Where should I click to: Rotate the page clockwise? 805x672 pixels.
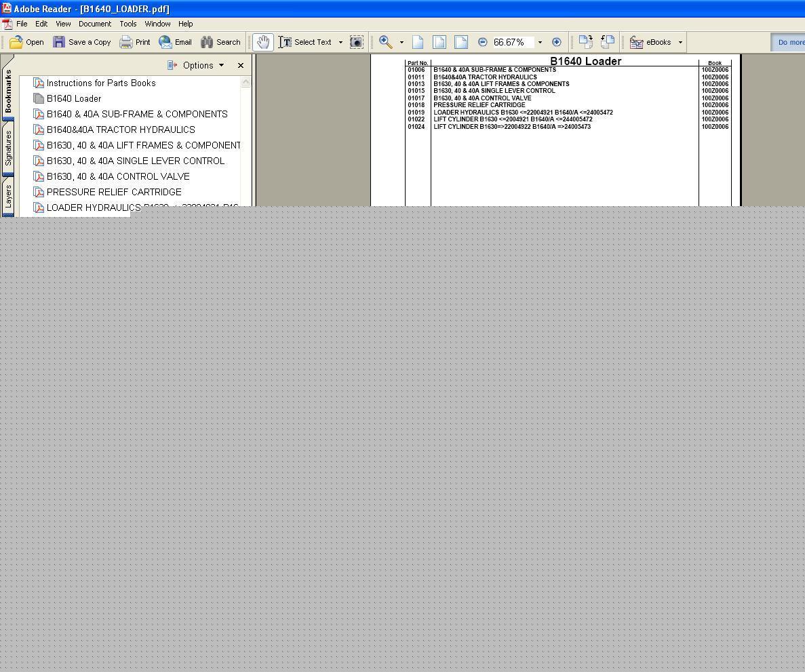click(586, 42)
